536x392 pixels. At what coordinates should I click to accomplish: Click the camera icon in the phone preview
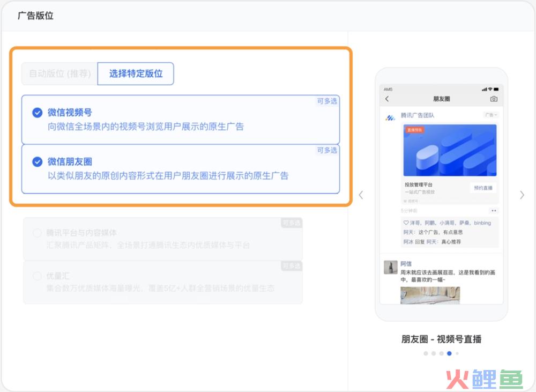click(494, 99)
